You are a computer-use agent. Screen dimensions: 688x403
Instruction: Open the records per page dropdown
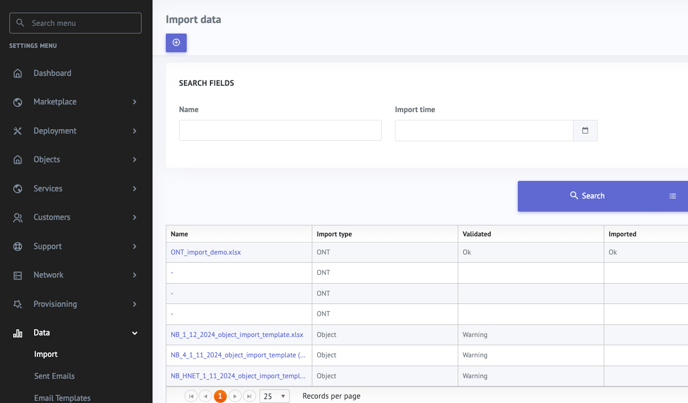point(274,396)
